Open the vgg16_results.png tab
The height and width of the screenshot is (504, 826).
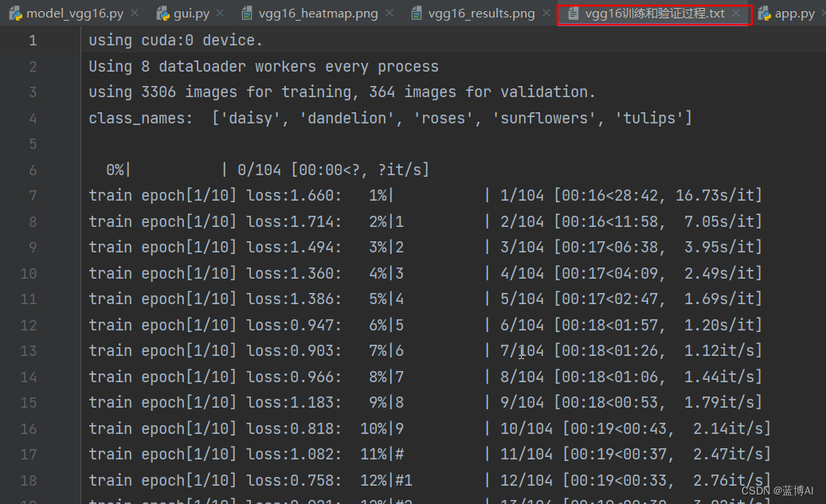(481, 14)
